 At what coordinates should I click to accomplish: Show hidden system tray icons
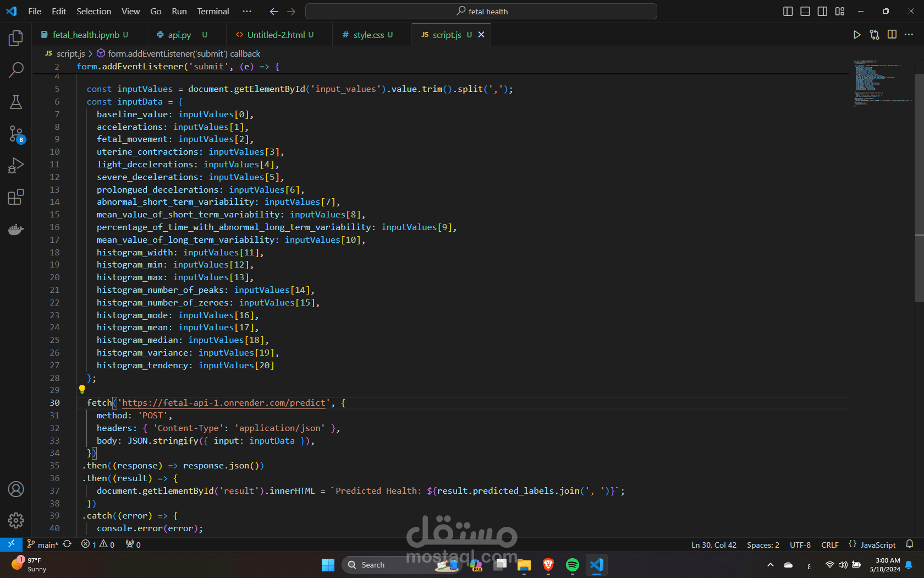click(x=771, y=565)
